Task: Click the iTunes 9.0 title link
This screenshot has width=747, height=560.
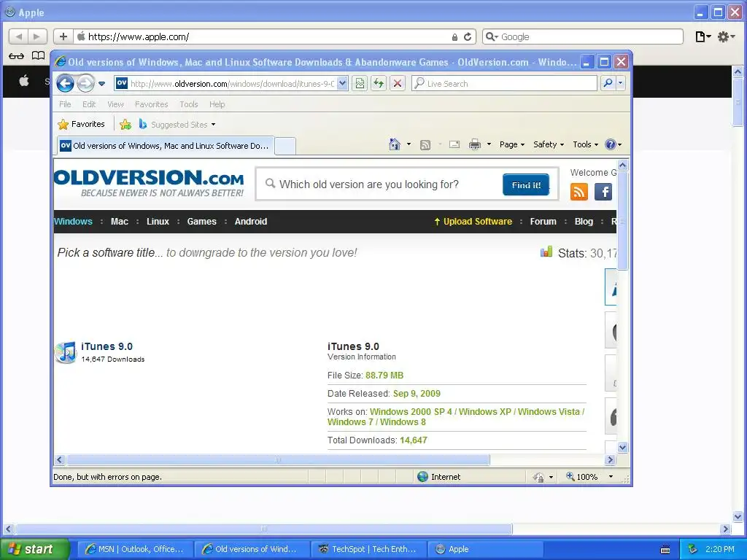Action: tap(107, 346)
